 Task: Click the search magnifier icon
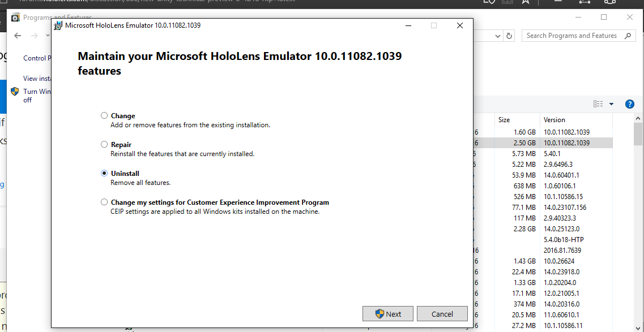[x=628, y=36]
